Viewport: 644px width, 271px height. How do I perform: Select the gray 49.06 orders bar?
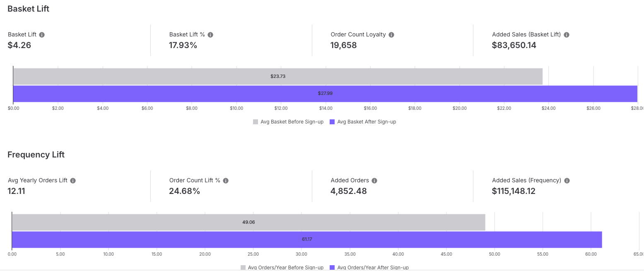tap(248, 222)
